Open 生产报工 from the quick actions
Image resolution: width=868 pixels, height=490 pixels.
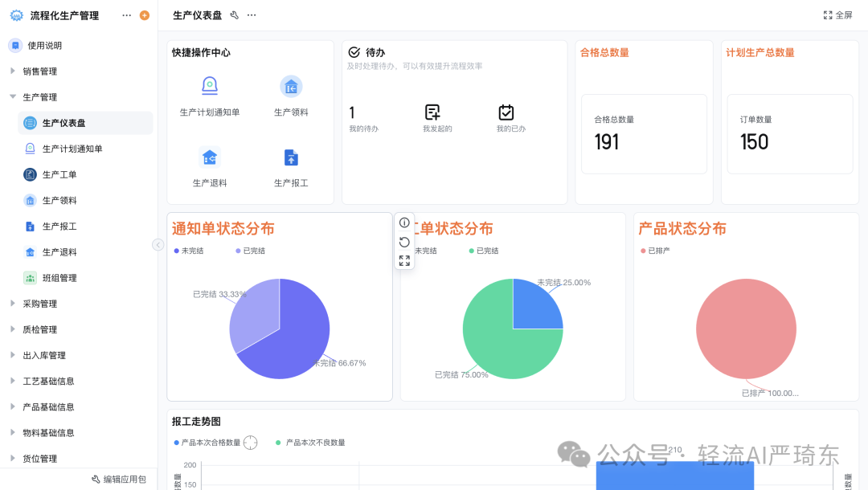tap(291, 158)
